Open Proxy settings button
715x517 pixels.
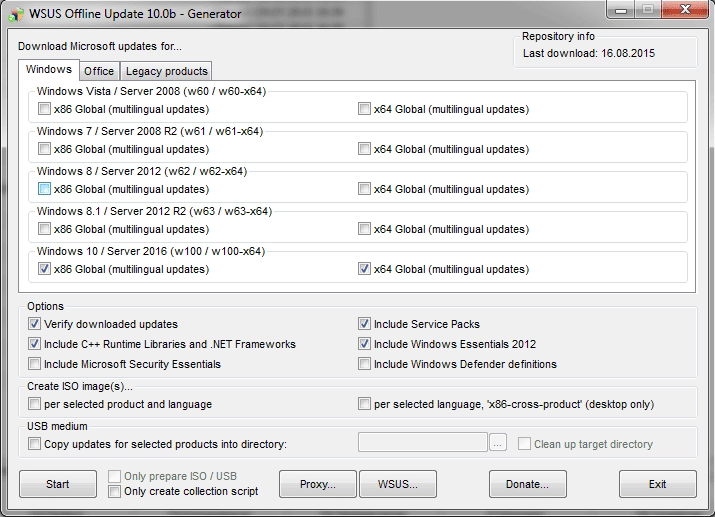pyautogui.click(x=318, y=484)
